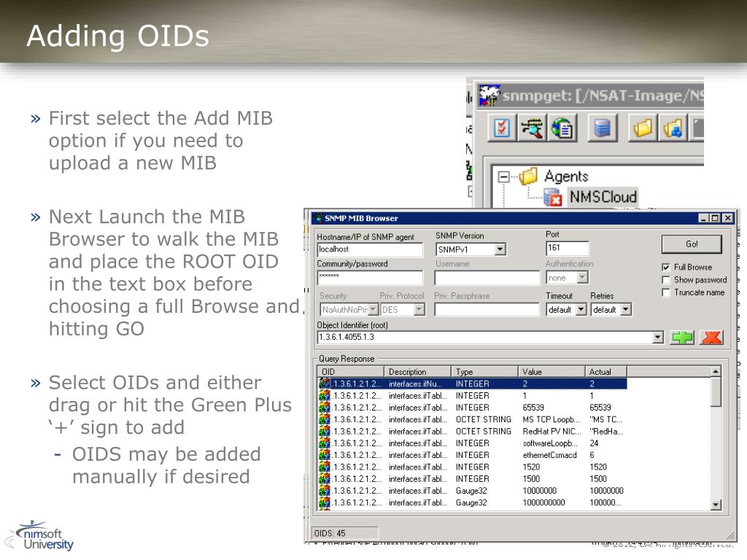Image resolution: width=747 pixels, height=560 pixels.
Task: Click the Hostname/IP localhost field
Action: (x=370, y=249)
